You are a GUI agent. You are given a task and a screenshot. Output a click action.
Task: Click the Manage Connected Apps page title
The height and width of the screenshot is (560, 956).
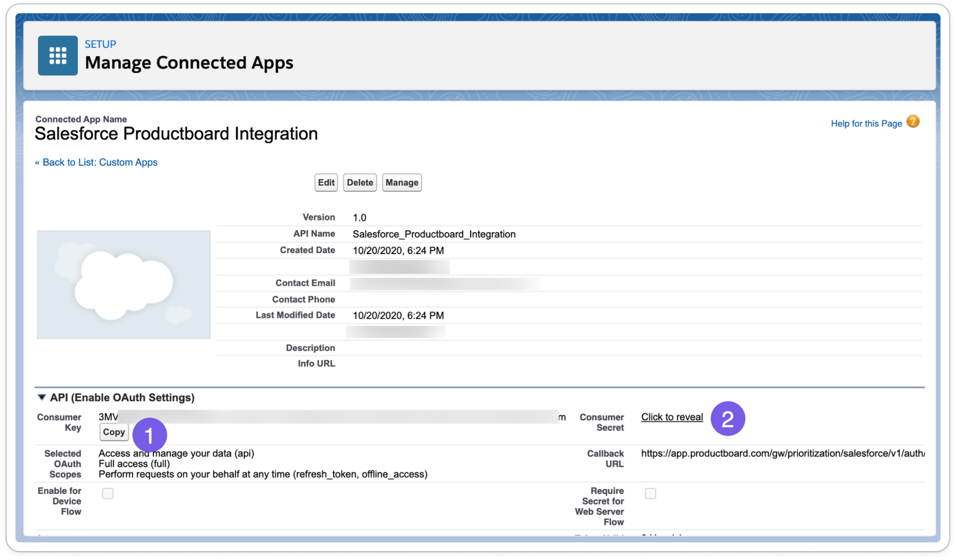tap(189, 63)
